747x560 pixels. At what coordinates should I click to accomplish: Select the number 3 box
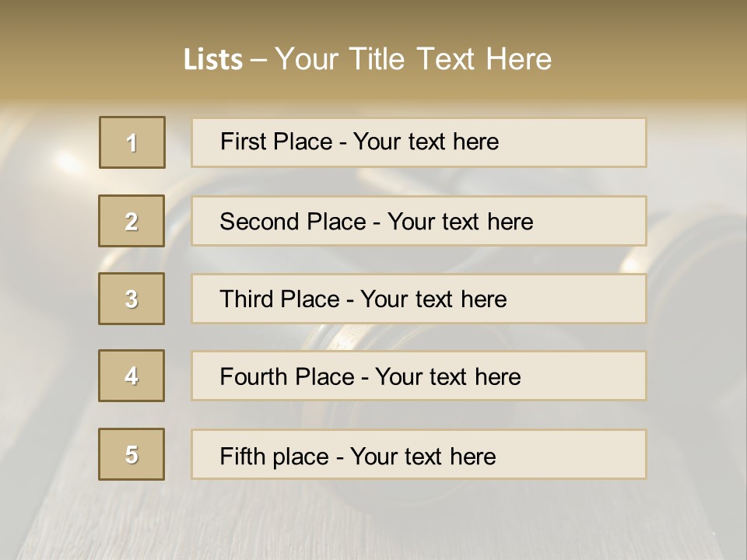tap(132, 299)
